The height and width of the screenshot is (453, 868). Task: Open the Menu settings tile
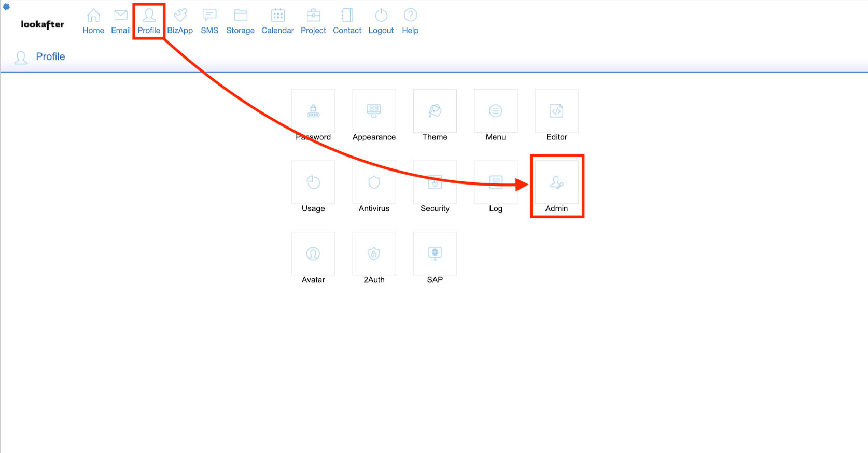click(x=495, y=111)
